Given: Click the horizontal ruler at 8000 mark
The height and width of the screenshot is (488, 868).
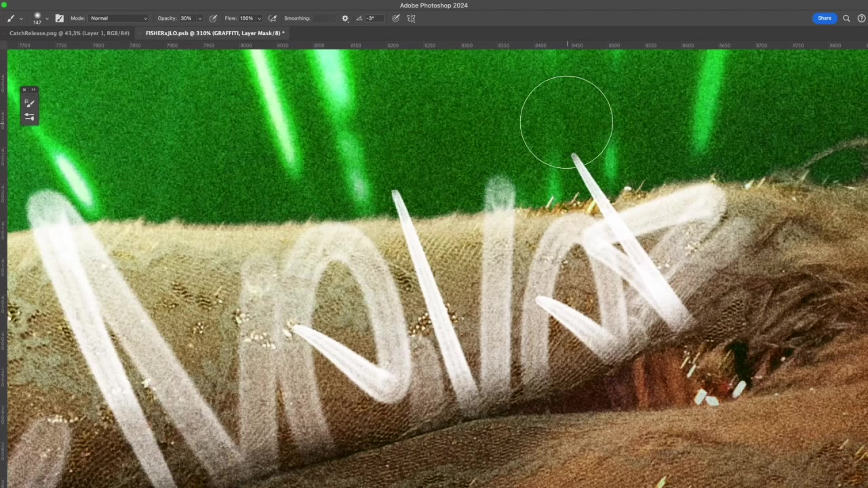Looking at the screenshot, I should tap(245, 45).
